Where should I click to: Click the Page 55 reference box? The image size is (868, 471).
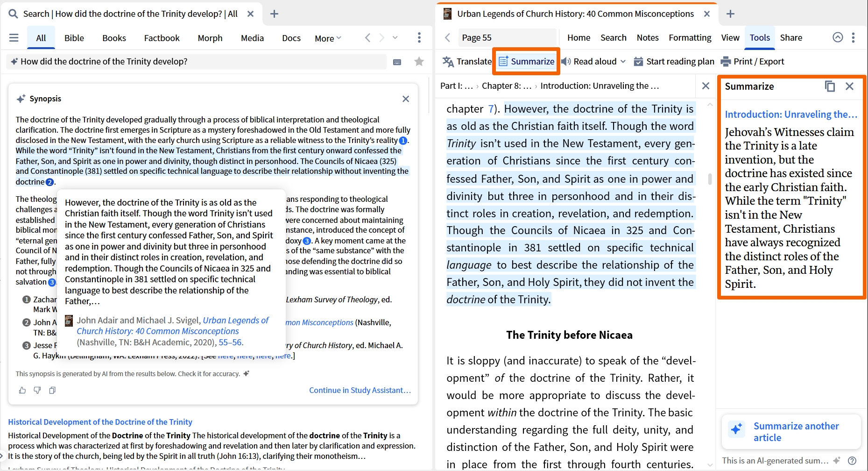pos(507,38)
